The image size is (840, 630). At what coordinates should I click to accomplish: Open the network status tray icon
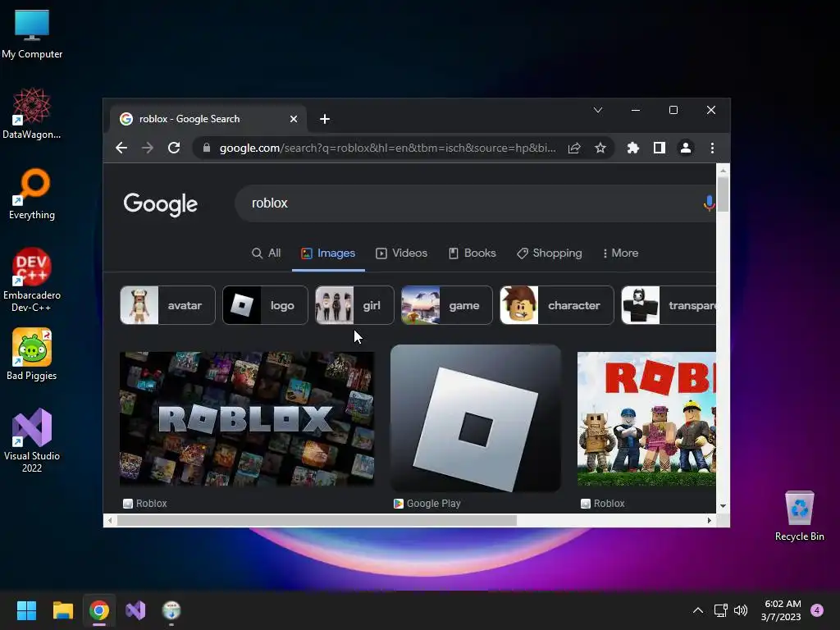(720, 610)
